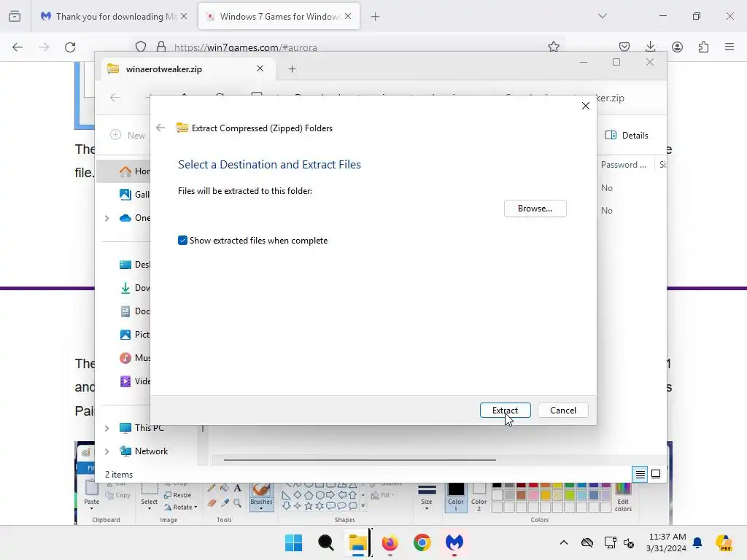Open Gallery in Explorer sidebar
This screenshot has width=747, height=560.
click(135, 194)
